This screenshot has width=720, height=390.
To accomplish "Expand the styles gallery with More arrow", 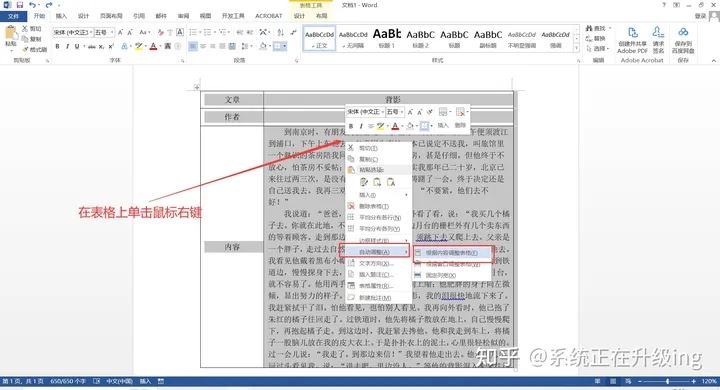I will (x=577, y=47).
